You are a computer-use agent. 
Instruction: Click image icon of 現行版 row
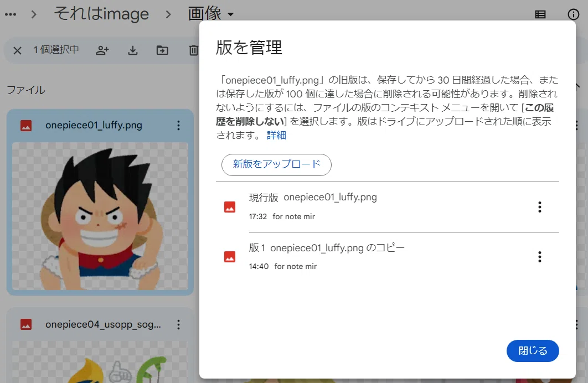click(230, 207)
